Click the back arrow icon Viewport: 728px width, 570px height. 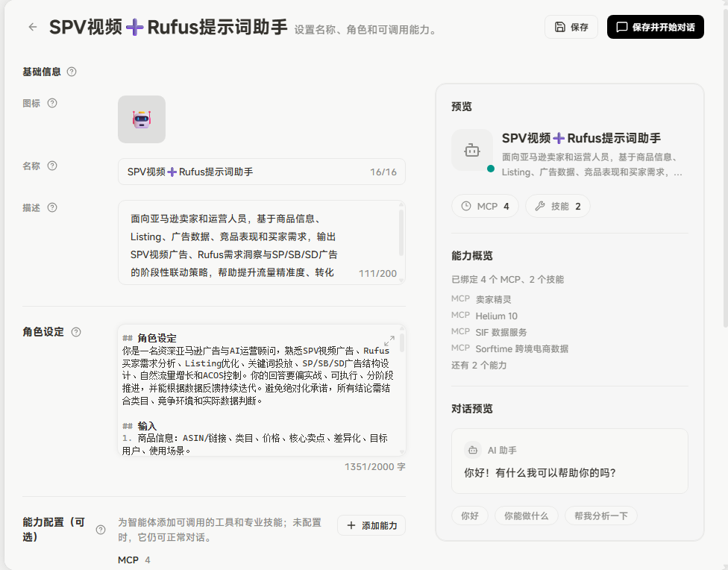pyautogui.click(x=33, y=27)
